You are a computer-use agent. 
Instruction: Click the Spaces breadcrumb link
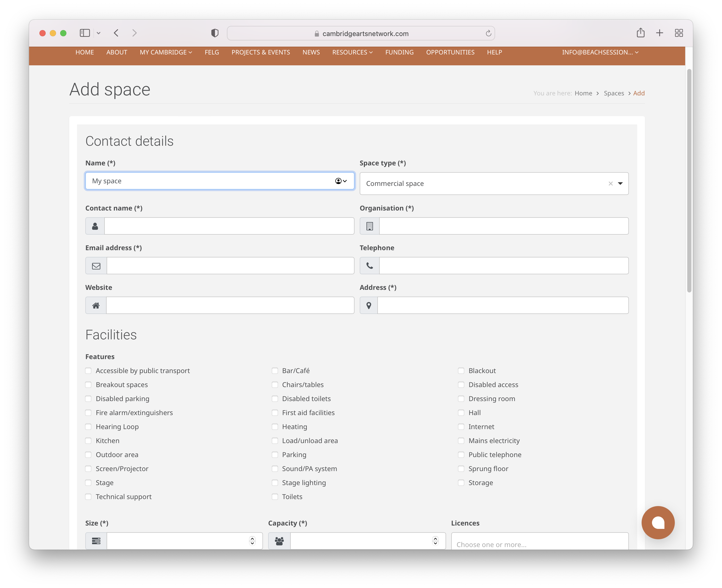tap(614, 93)
